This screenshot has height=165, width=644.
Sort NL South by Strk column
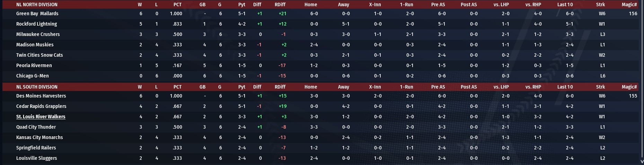[x=600, y=87]
